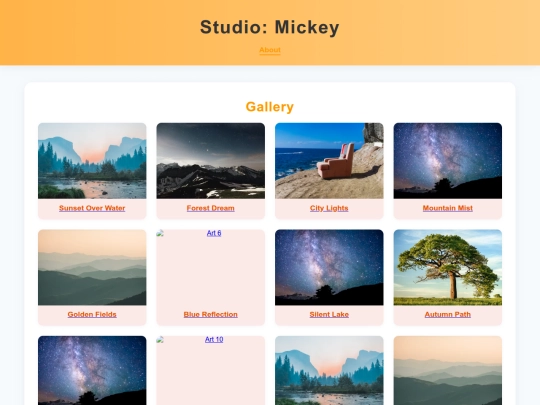Open the Mountain Mist milky way thumbnail

pos(447,160)
